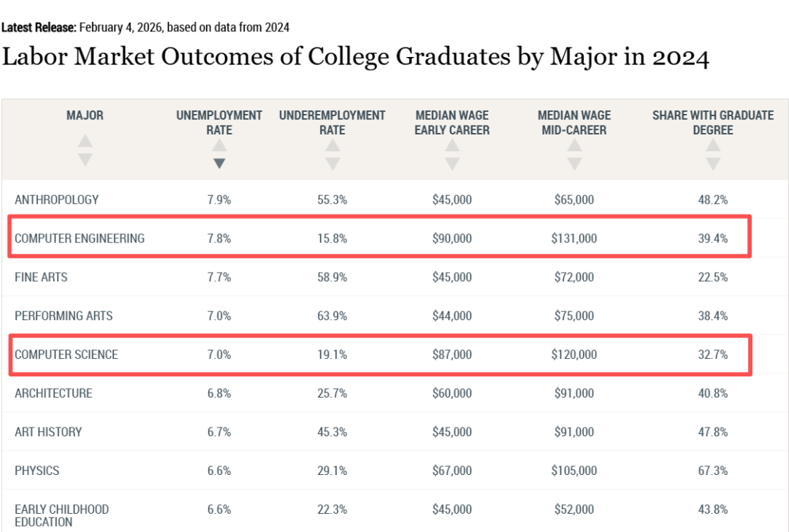Click Unemployment Rate ascending sort arrow
This screenshot has height=532, width=789.
pos(219,145)
